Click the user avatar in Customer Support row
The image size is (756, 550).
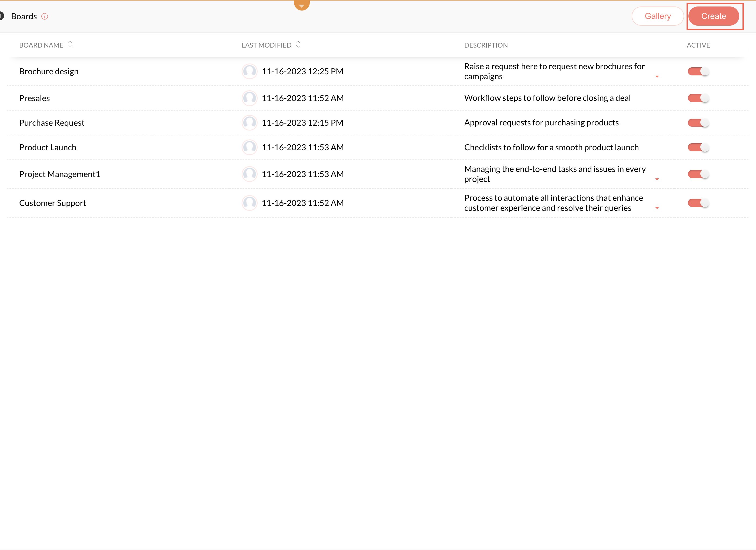click(x=249, y=203)
